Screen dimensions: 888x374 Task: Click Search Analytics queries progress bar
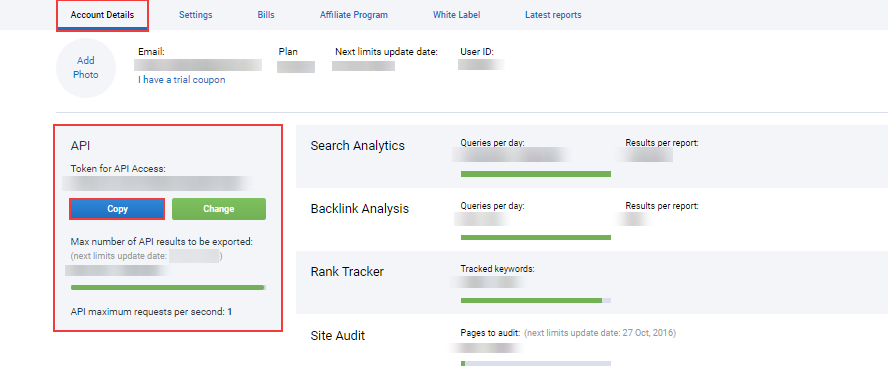pyautogui.click(x=536, y=174)
